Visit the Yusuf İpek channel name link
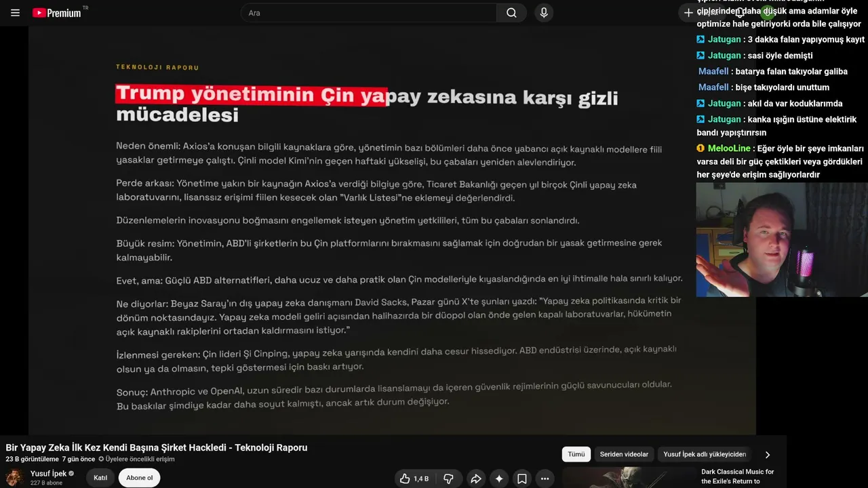This screenshot has height=488, width=868. coord(48,474)
